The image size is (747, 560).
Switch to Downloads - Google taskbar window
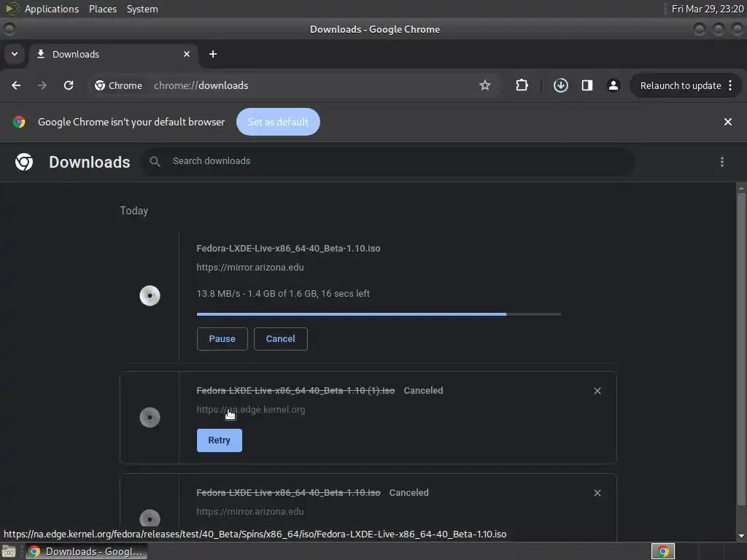(x=86, y=551)
